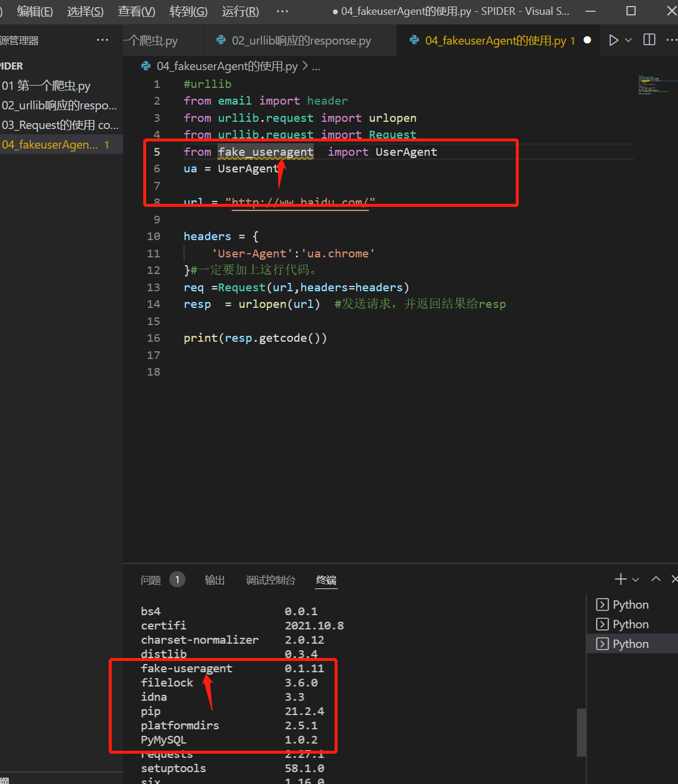Open the 输出 output panel tab

point(215,580)
